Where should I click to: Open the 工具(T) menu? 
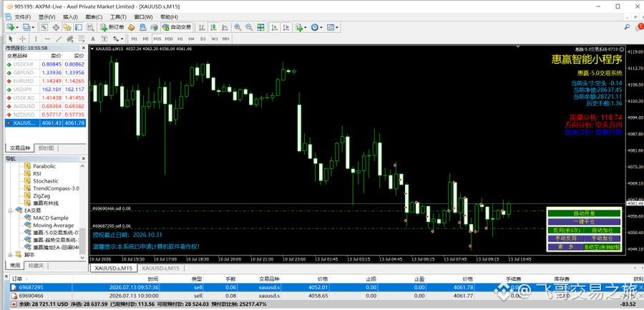[x=118, y=17]
